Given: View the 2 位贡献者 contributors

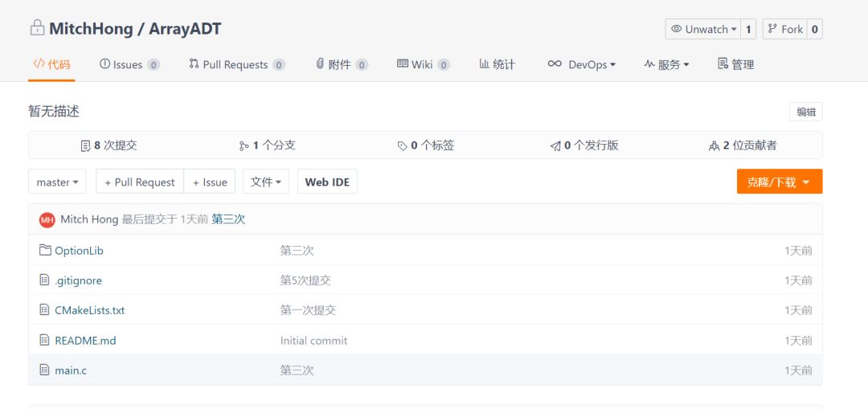Looking at the screenshot, I should pos(743,145).
